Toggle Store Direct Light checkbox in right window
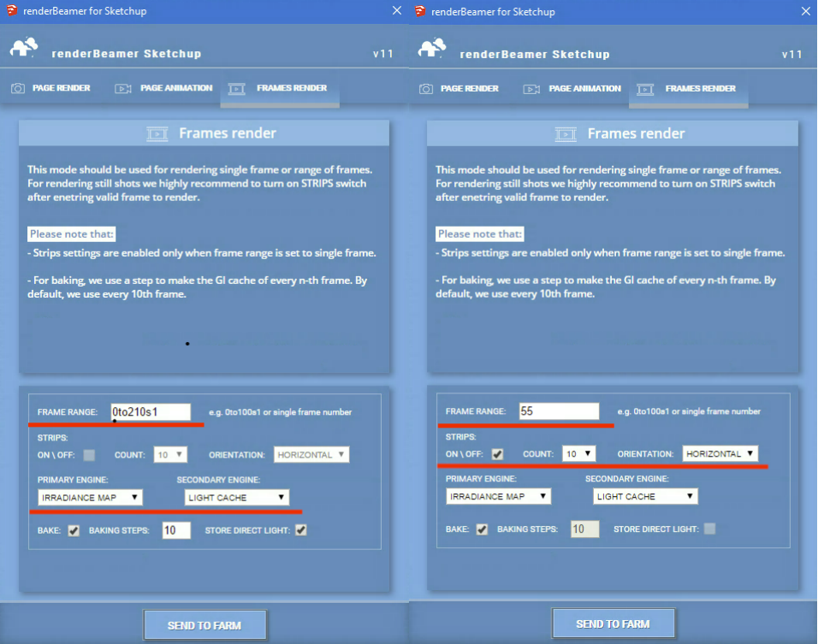Viewport: 818px width, 644px height. tap(709, 529)
